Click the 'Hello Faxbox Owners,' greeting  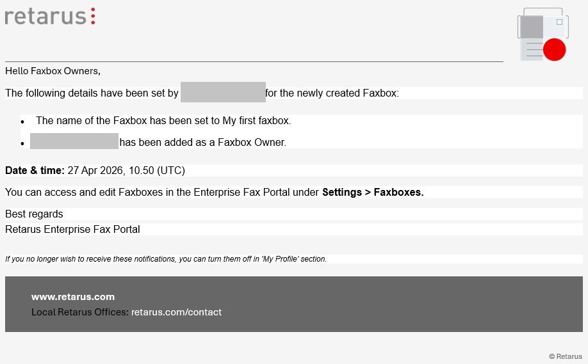(x=53, y=71)
